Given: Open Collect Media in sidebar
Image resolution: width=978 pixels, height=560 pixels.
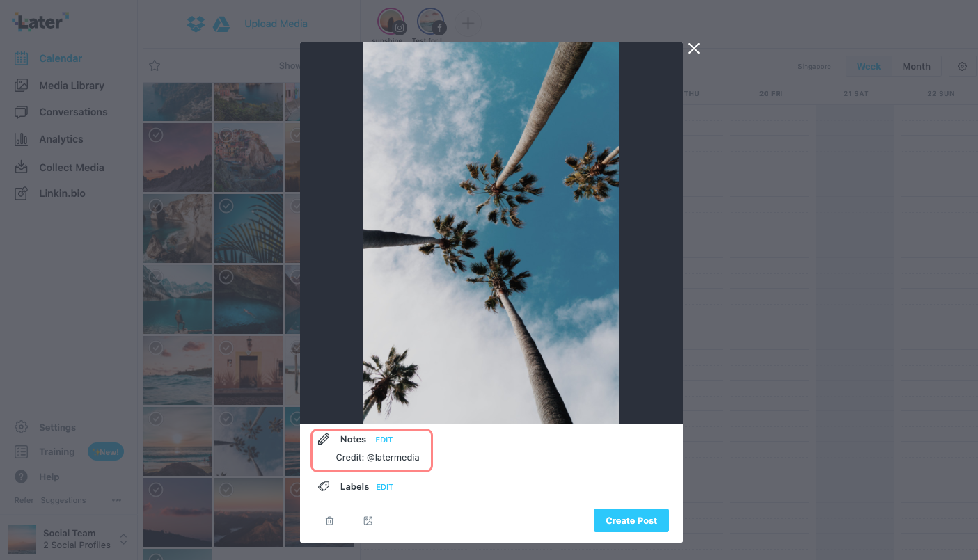Looking at the screenshot, I should point(71,168).
